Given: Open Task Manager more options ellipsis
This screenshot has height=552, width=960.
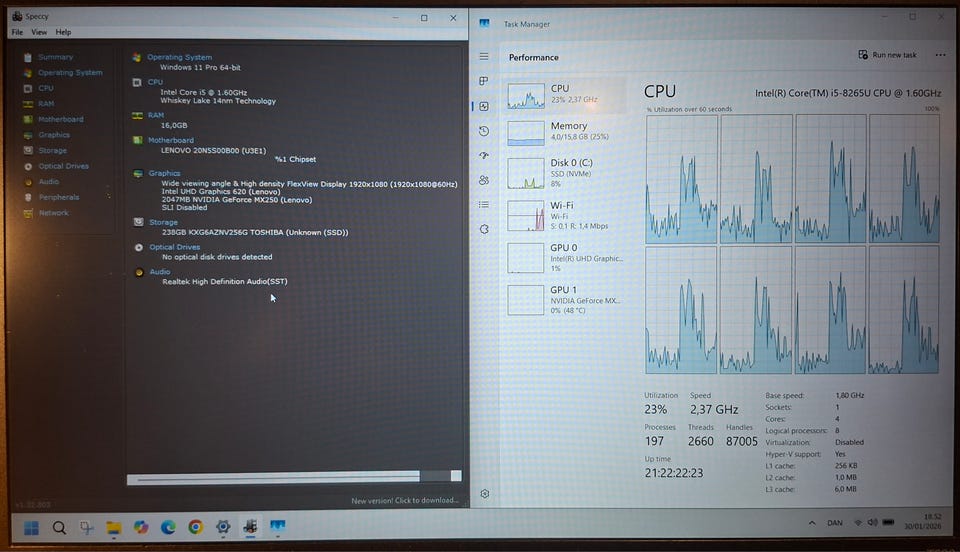Looking at the screenshot, I should coord(940,55).
